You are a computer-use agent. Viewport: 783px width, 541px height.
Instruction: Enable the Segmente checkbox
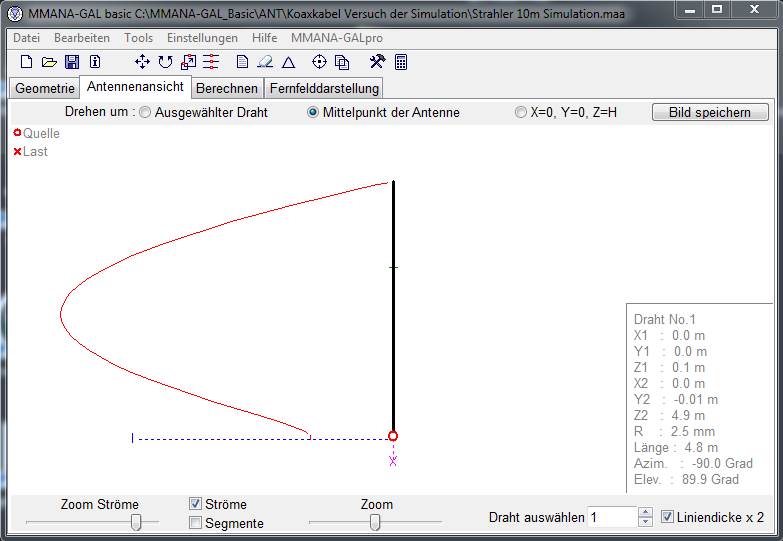pyautogui.click(x=195, y=523)
